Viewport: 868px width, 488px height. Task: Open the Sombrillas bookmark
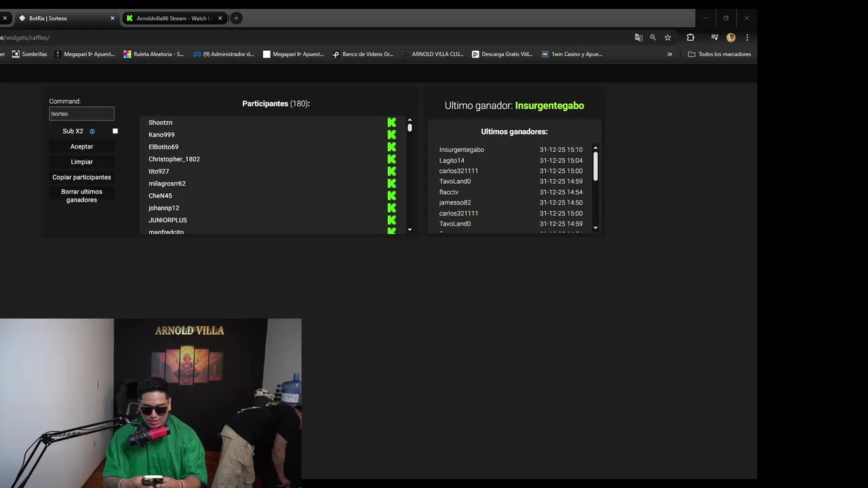(x=30, y=54)
